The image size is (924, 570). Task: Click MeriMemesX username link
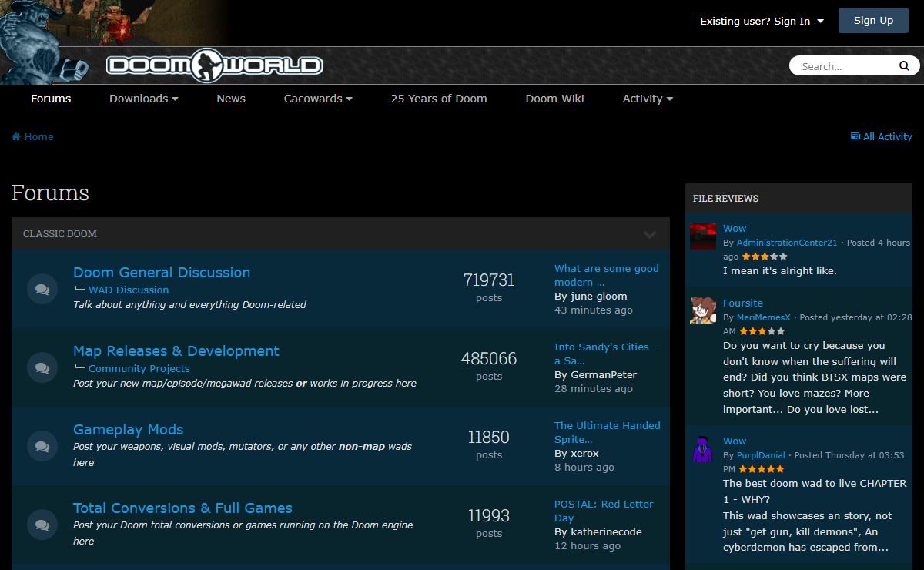[764, 317]
